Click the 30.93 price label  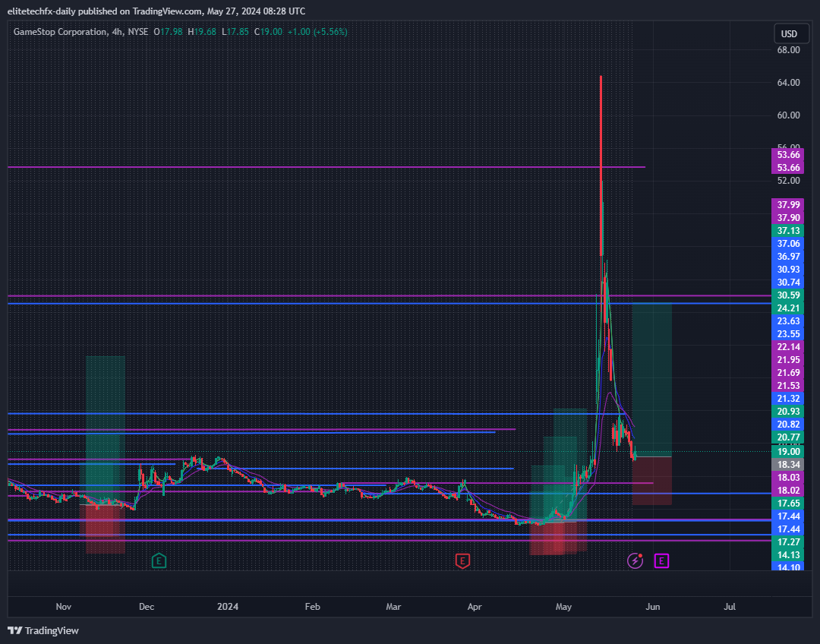tap(787, 270)
